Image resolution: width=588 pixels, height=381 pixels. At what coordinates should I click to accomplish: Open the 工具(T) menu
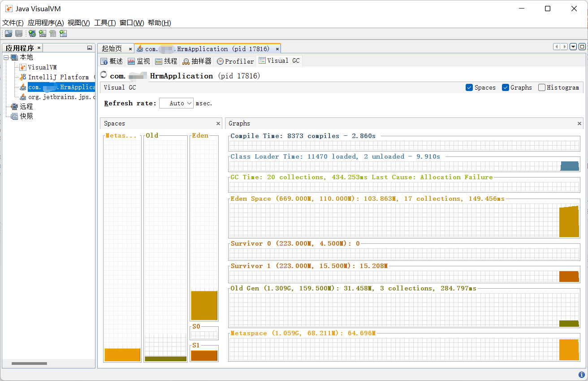pos(105,23)
